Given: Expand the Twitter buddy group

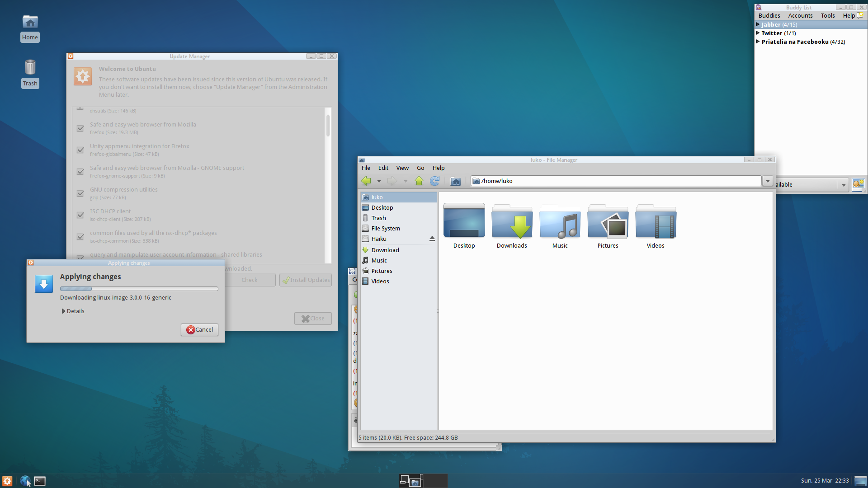Looking at the screenshot, I should (758, 33).
